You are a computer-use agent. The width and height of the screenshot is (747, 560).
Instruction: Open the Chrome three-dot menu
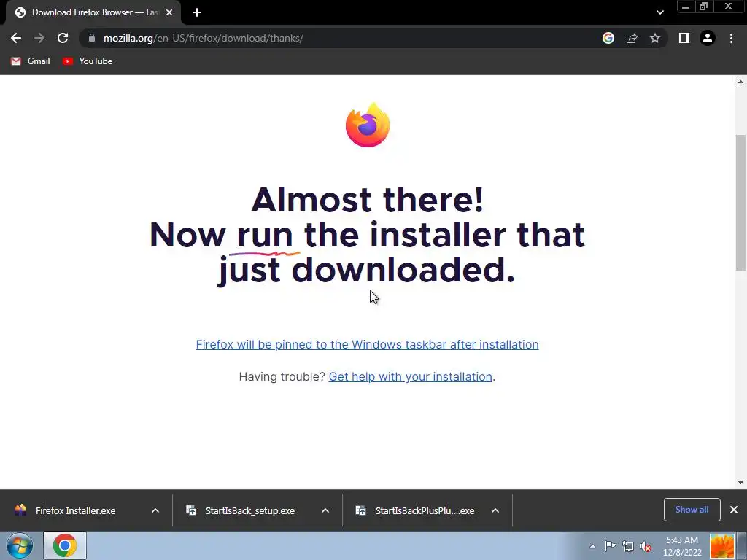coord(731,38)
